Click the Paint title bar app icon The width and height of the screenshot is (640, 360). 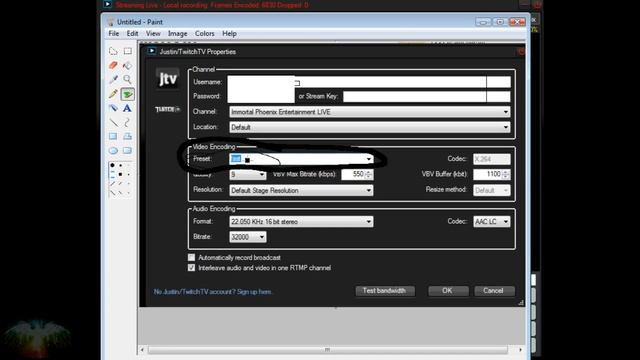pos(110,22)
